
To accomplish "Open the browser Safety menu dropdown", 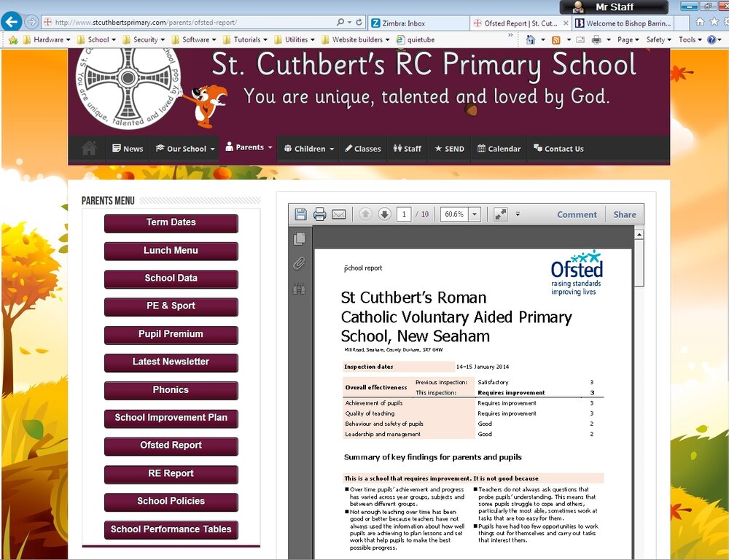I will tap(658, 40).
